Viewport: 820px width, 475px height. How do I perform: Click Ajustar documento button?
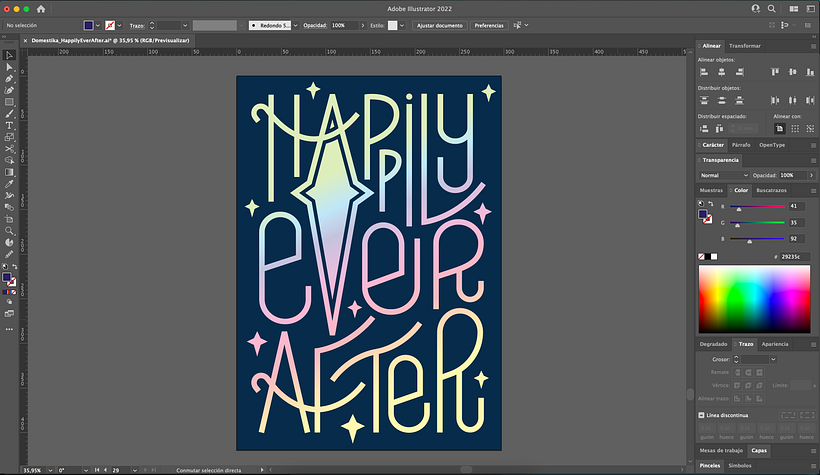point(440,25)
